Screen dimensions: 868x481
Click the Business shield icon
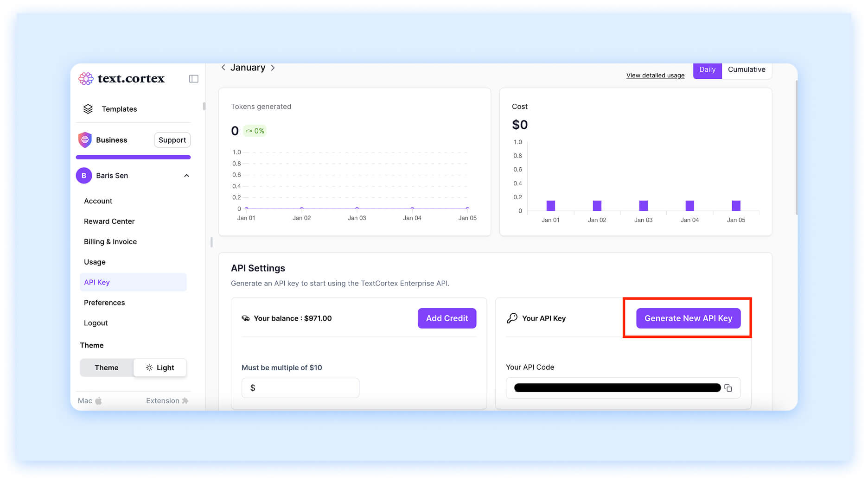85,139
